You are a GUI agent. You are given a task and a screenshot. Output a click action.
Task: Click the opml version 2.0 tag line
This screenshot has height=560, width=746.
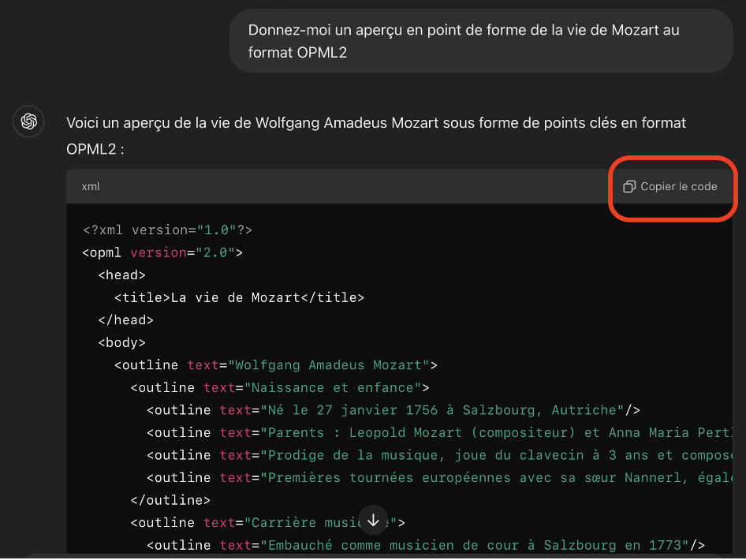(162, 253)
